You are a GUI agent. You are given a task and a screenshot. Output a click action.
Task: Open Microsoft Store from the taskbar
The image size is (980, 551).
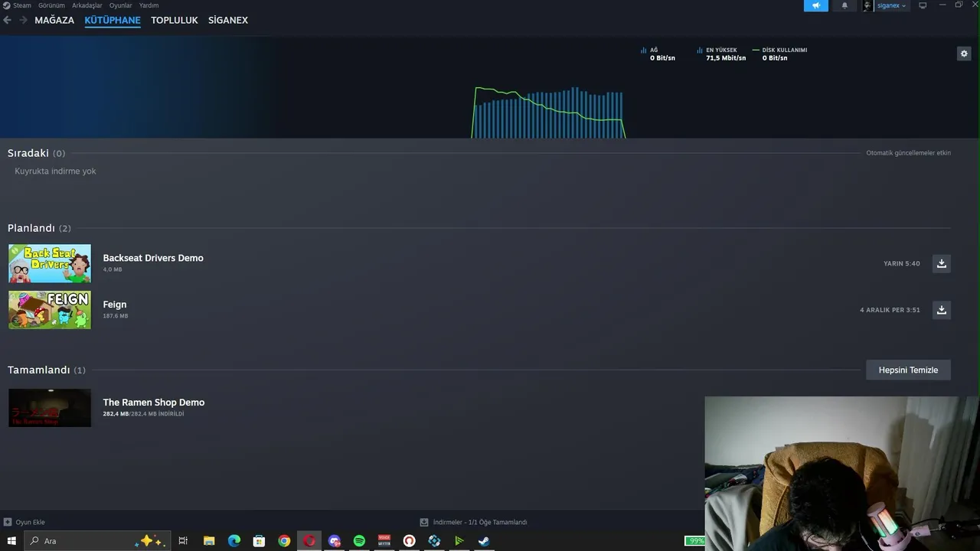(259, 541)
